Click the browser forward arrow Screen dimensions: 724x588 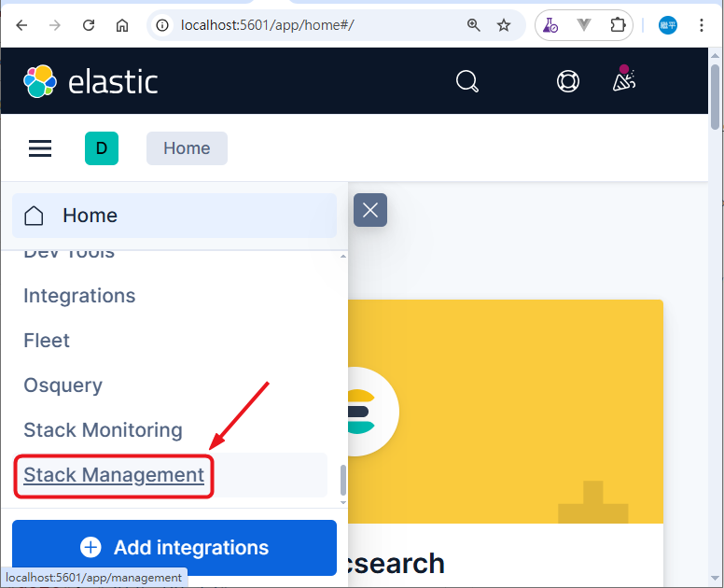coord(55,25)
